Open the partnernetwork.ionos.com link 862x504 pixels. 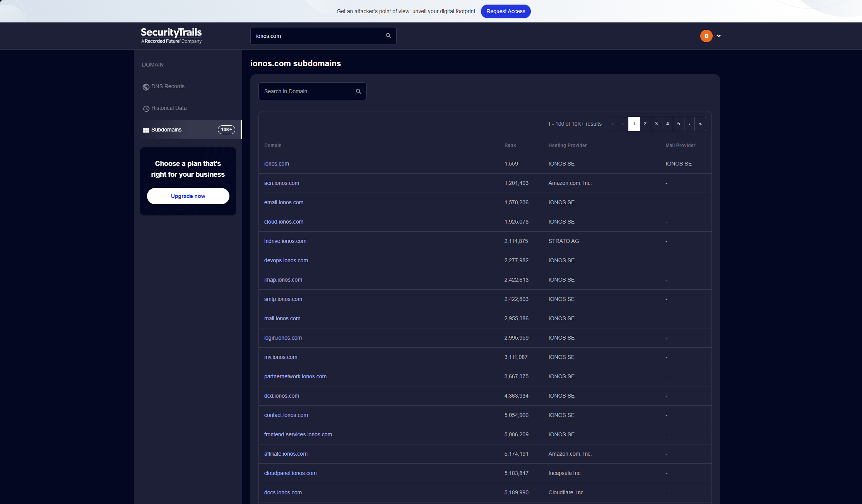(295, 376)
